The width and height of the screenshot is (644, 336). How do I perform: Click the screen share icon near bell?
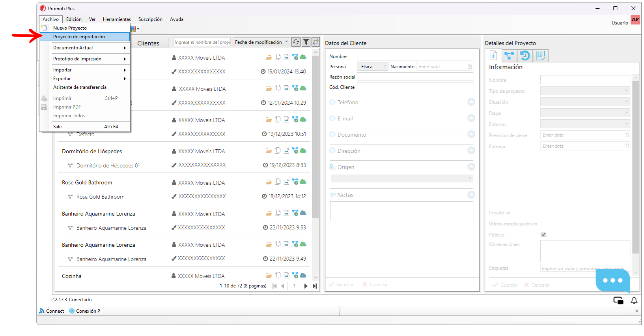(618, 300)
